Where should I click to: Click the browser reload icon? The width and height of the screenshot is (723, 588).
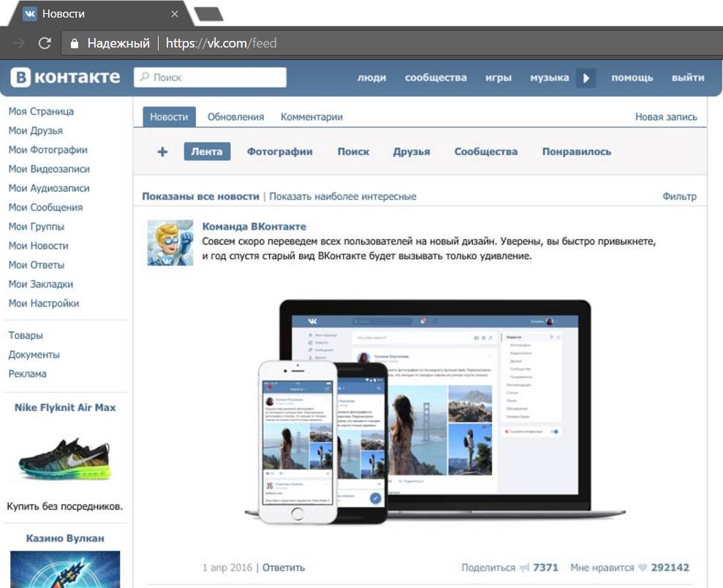45,43
